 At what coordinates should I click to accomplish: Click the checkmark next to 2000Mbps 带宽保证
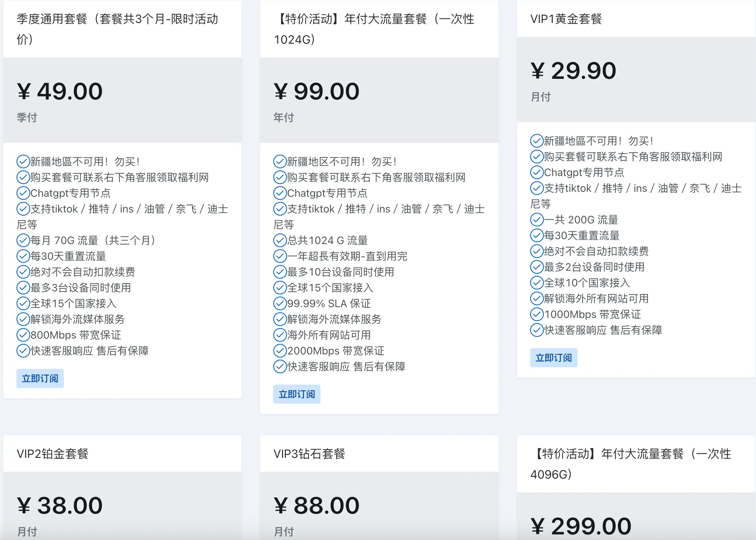279,351
